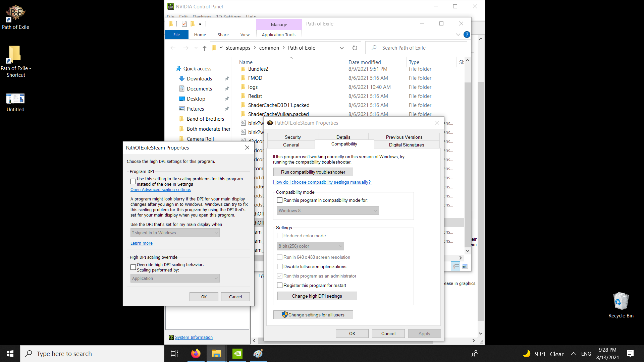The image size is (644, 362).
Task: Open weather widget showing 93°F Clear
Action: click(x=543, y=354)
